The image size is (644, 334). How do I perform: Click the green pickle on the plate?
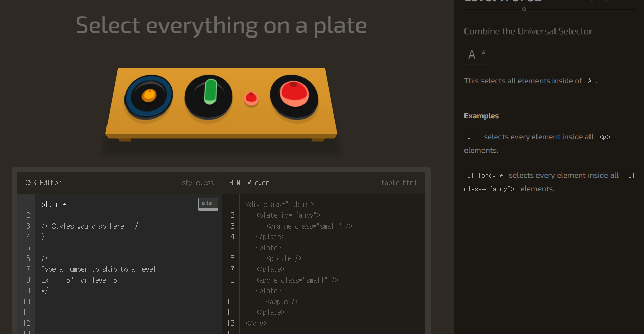210,91
